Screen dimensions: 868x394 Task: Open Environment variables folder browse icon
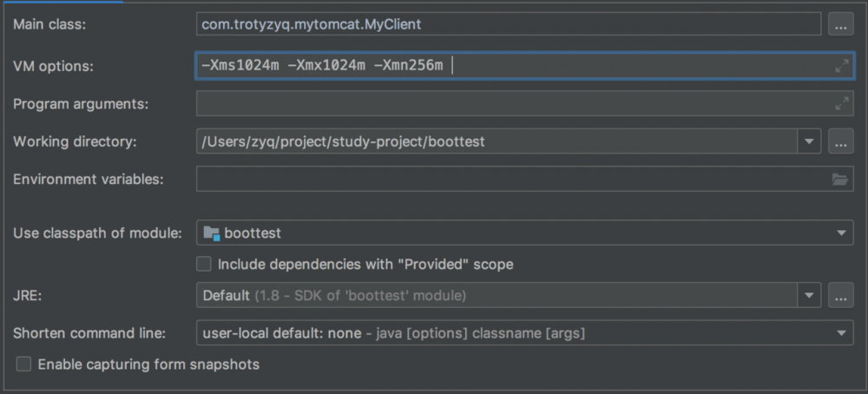click(839, 180)
